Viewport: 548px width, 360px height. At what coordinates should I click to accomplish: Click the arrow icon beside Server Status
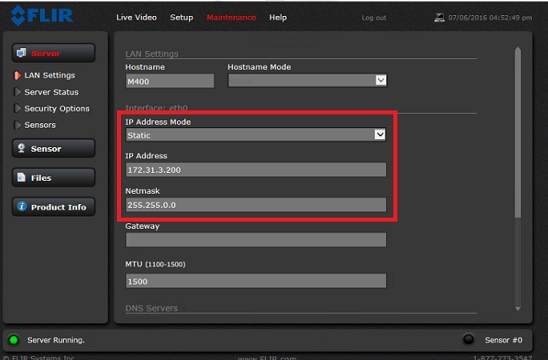[x=17, y=92]
